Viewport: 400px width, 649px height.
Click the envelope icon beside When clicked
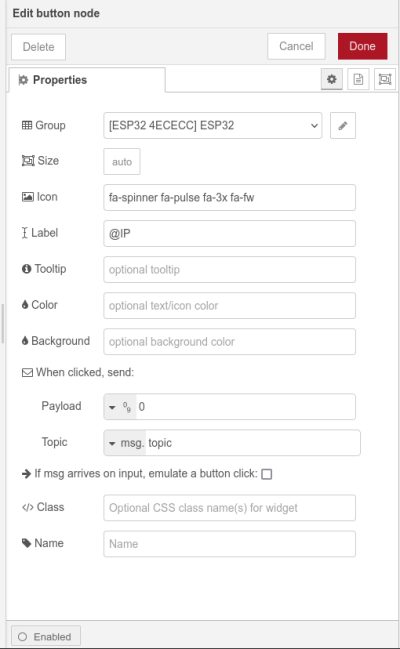click(27, 373)
